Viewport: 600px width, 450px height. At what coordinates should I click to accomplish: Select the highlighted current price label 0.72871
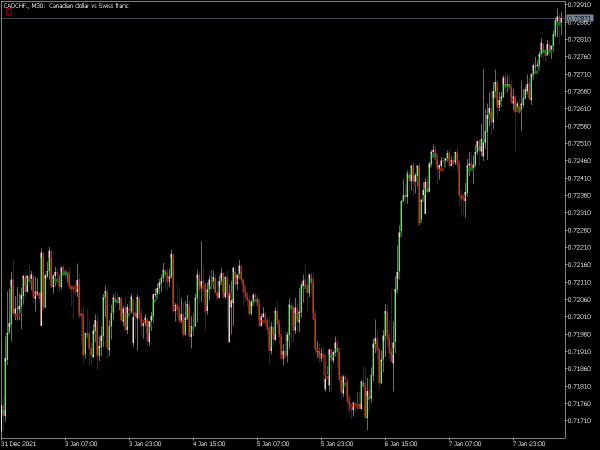[x=579, y=18]
